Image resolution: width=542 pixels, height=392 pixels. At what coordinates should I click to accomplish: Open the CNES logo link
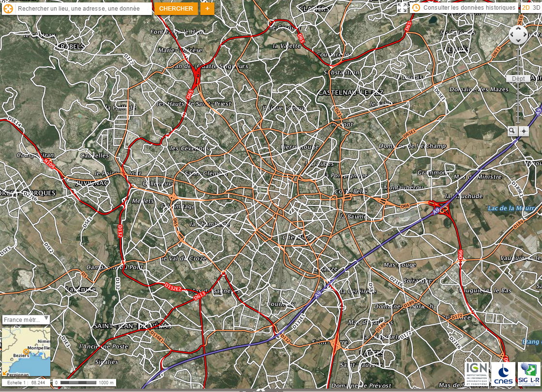point(503,374)
